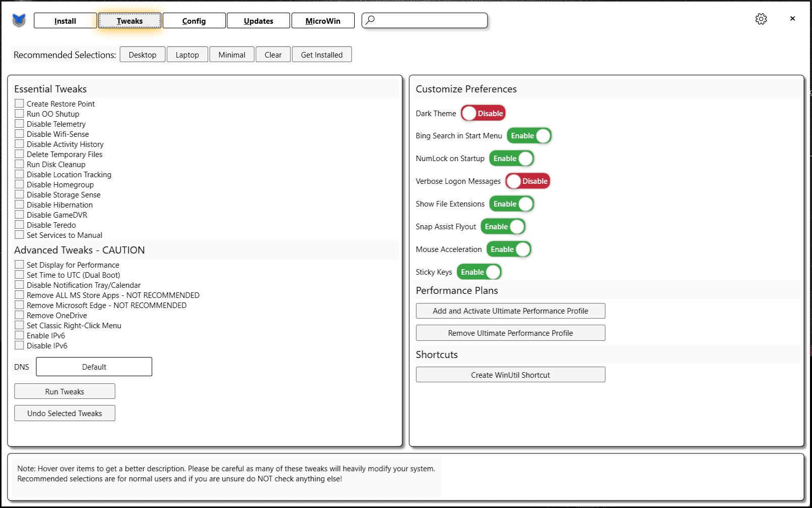Focus the search text field

(431, 20)
